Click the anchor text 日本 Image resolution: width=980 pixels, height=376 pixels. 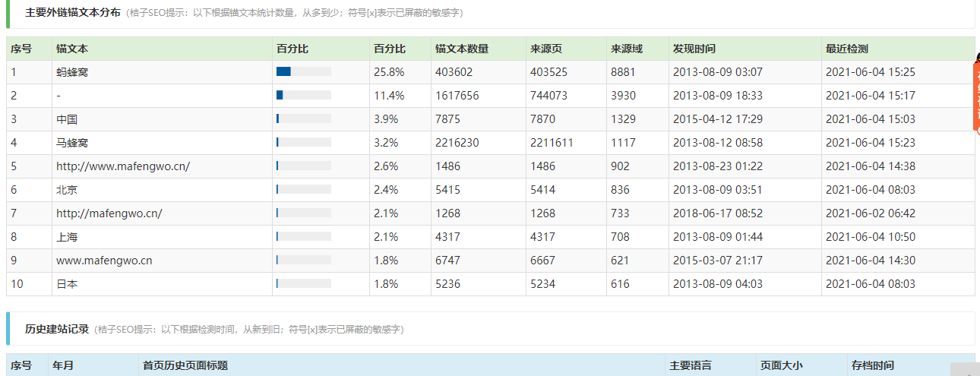tap(67, 284)
